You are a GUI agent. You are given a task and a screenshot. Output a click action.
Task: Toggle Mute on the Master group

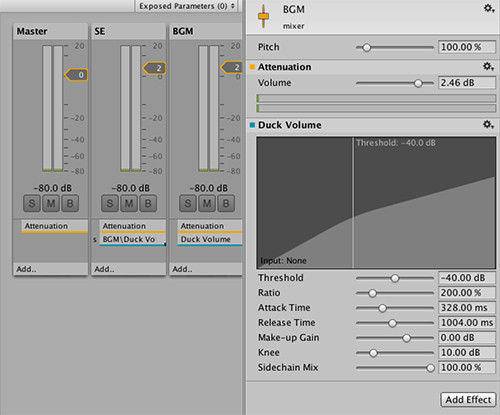tap(51, 203)
